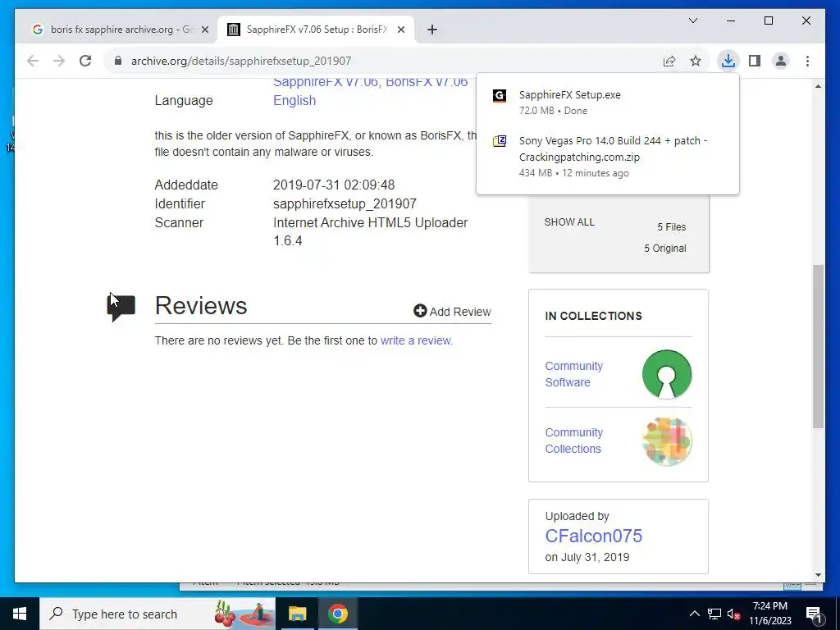Click the zip file icon in downloads popup
This screenshot has height=630, width=840.
[500, 141]
